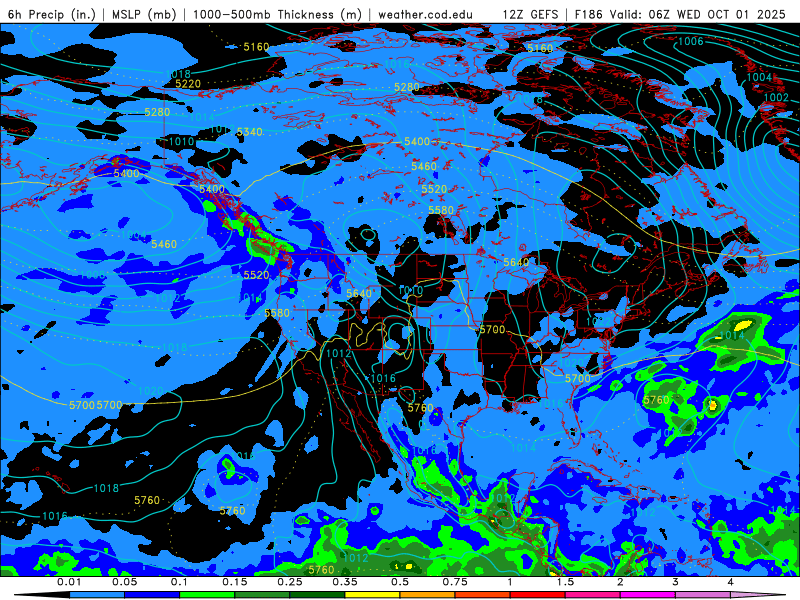The height and width of the screenshot is (600, 800).
Task: Click the 0.5 legend value
Action: click(x=400, y=582)
